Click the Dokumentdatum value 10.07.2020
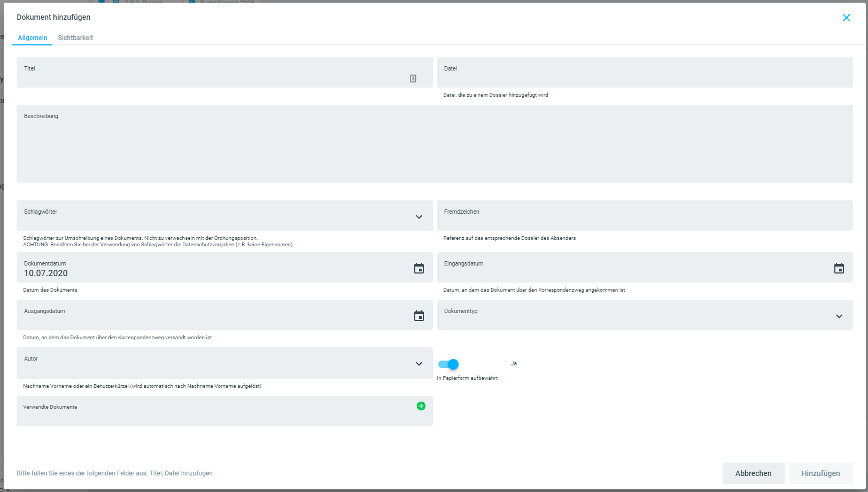The height and width of the screenshot is (492, 868). pos(46,274)
